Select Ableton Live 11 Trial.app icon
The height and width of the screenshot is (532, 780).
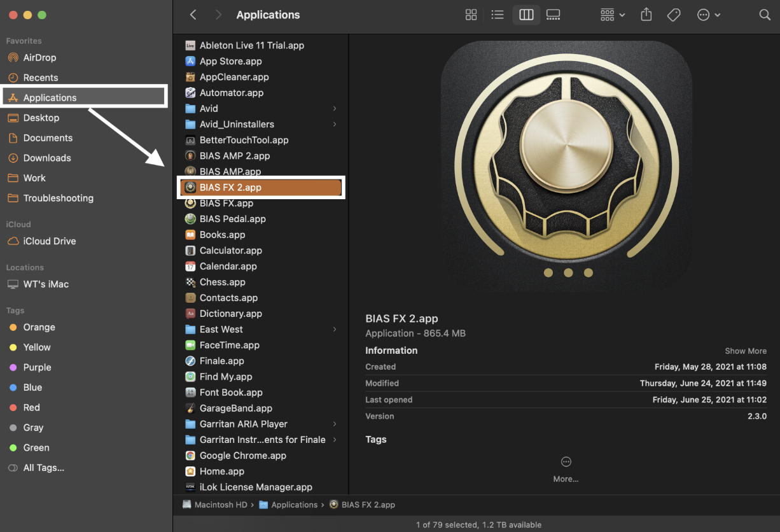190,45
